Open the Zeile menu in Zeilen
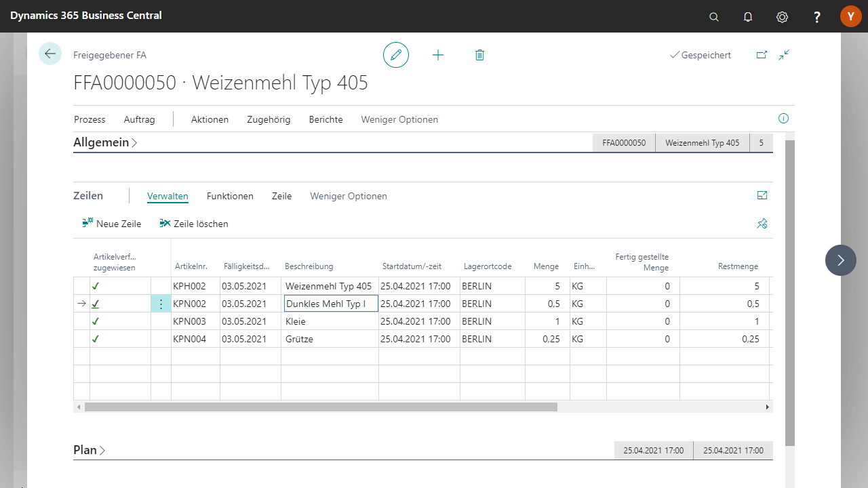The image size is (868, 488). (x=281, y=196)
